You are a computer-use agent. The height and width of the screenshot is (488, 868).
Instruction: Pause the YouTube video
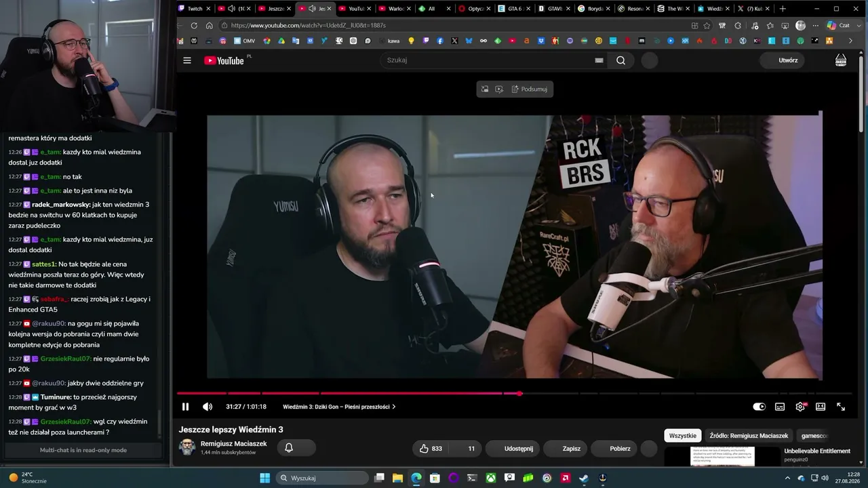pyautogui.click(x=185, y=407)
